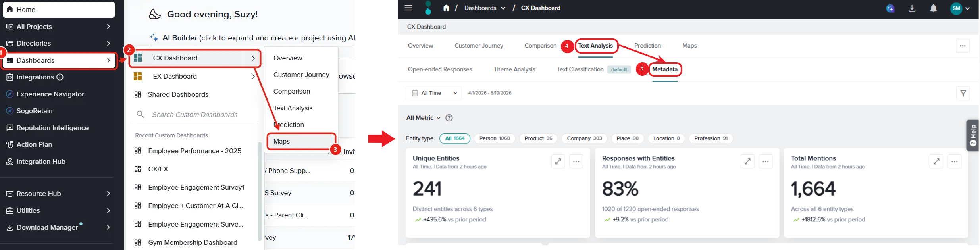
Task: Expand Utilities in sidebar
Action: point(108,210)
